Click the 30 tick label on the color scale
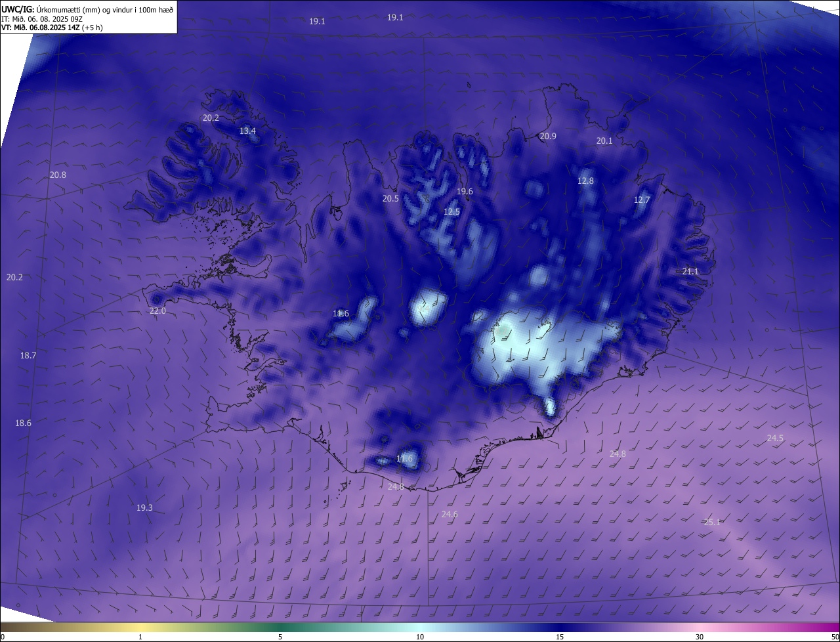This screenshot has width=840, height=642. [x=700, y=637]
